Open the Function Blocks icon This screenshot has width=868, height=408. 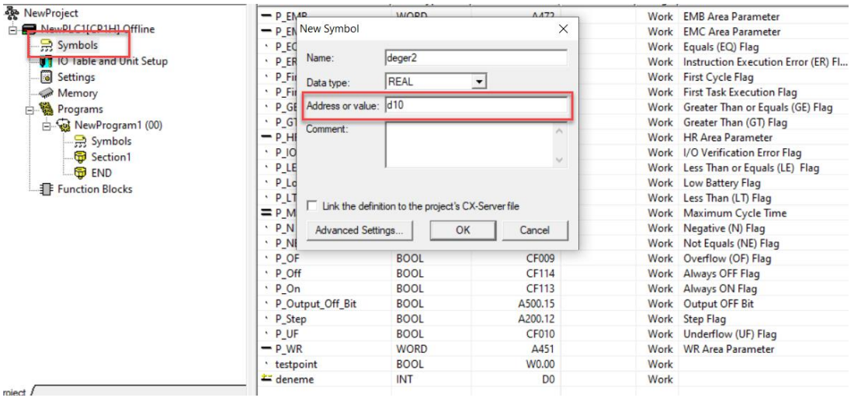point(46,189)
